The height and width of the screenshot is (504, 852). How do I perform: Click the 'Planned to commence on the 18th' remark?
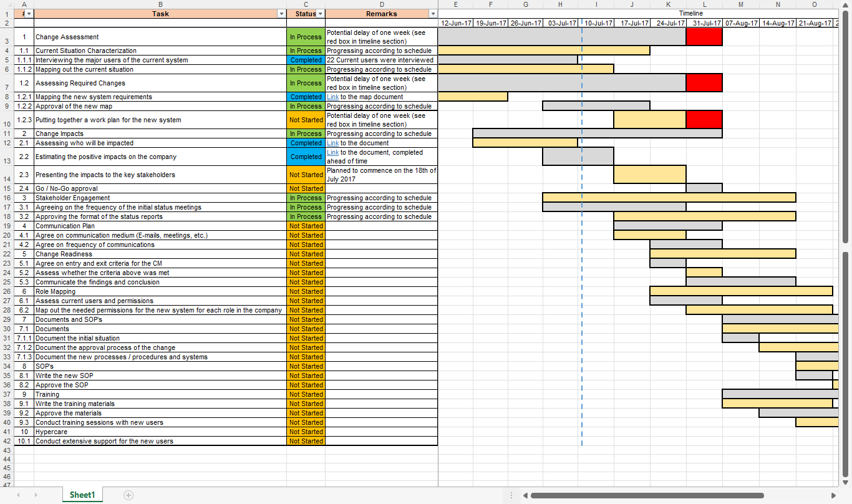382,175
